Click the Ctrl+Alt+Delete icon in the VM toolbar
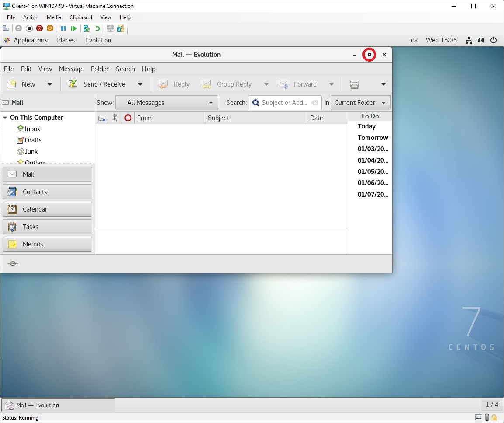The image size is (504, 423). (6, 28)
